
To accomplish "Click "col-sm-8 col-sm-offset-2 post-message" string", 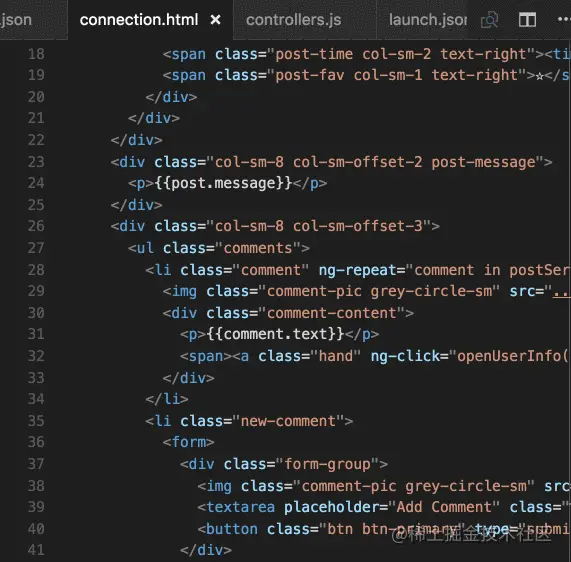I will (375, 162).
